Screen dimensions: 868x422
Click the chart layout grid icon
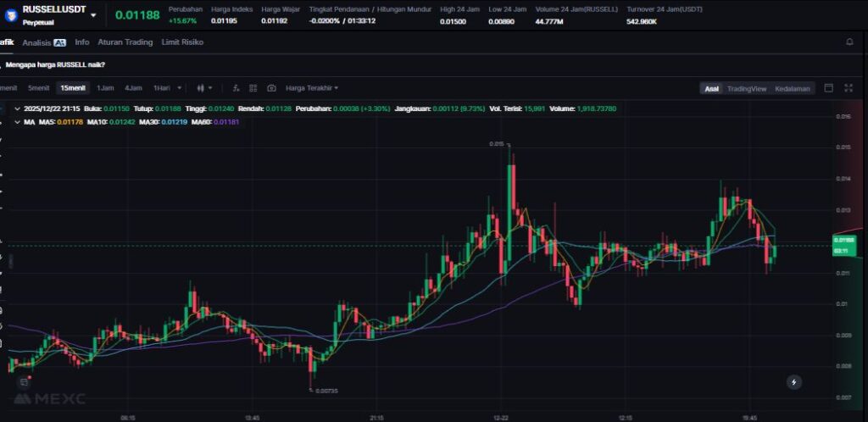click(x=253, y=88)
